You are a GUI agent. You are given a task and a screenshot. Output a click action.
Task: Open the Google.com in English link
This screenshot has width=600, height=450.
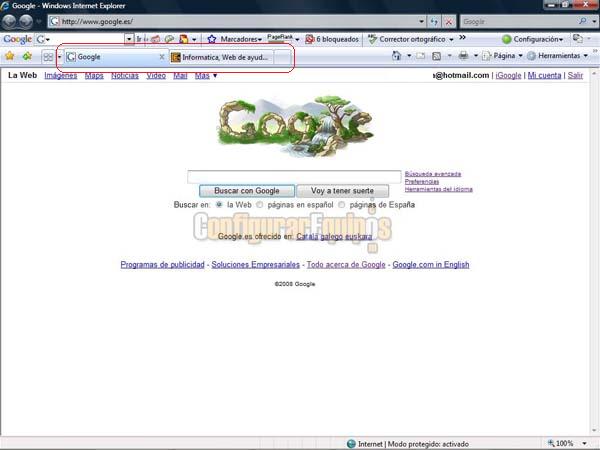[x=430, y=264]
